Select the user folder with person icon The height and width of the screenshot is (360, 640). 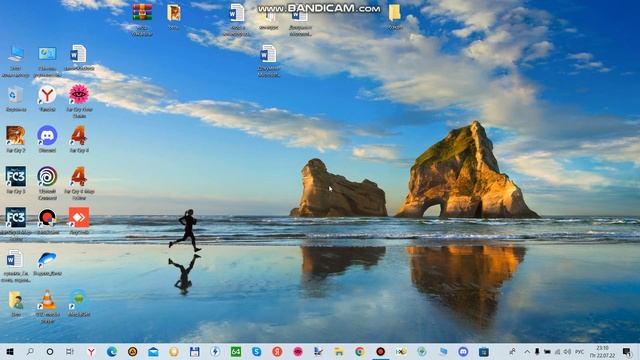click(16, 300)
